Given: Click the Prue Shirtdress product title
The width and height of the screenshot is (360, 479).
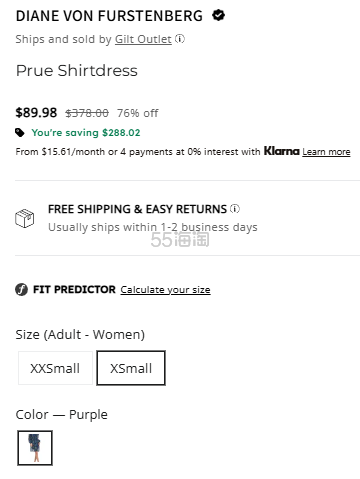Looking at the screenshot, I should click(77, 71).
